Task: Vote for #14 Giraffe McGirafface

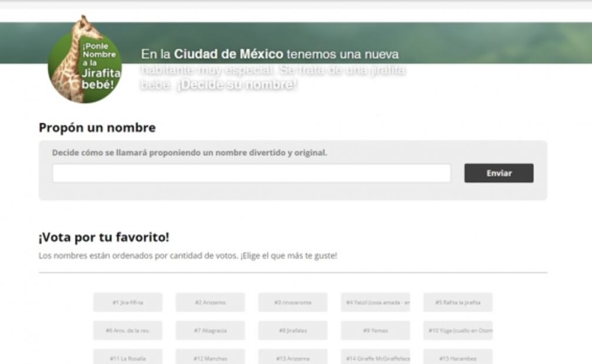Action: pos(375,357)
